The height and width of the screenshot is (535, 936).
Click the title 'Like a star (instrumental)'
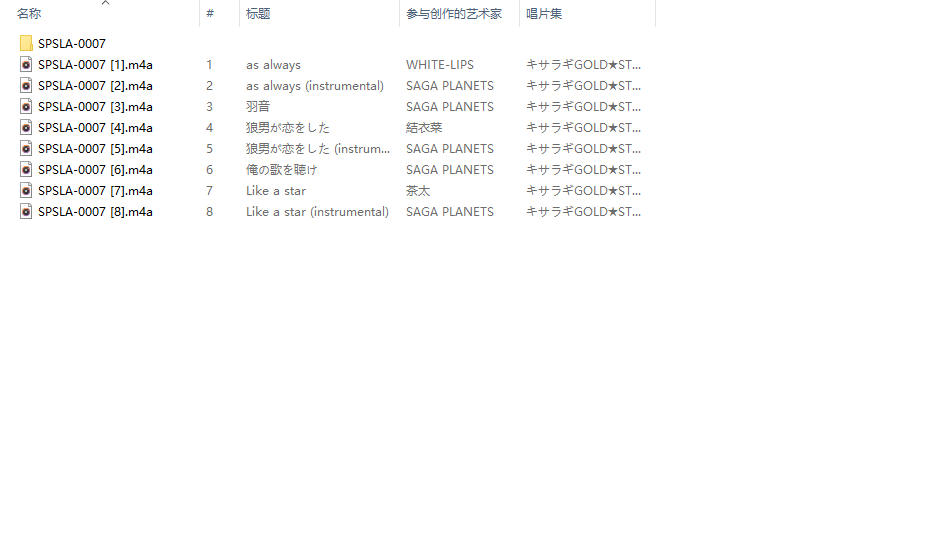(317, 211)
